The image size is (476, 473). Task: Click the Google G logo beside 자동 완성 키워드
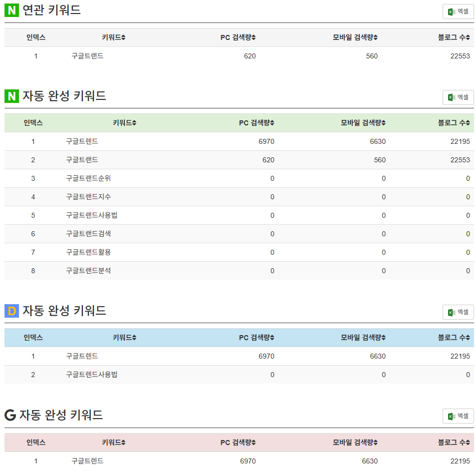[10, 415]
